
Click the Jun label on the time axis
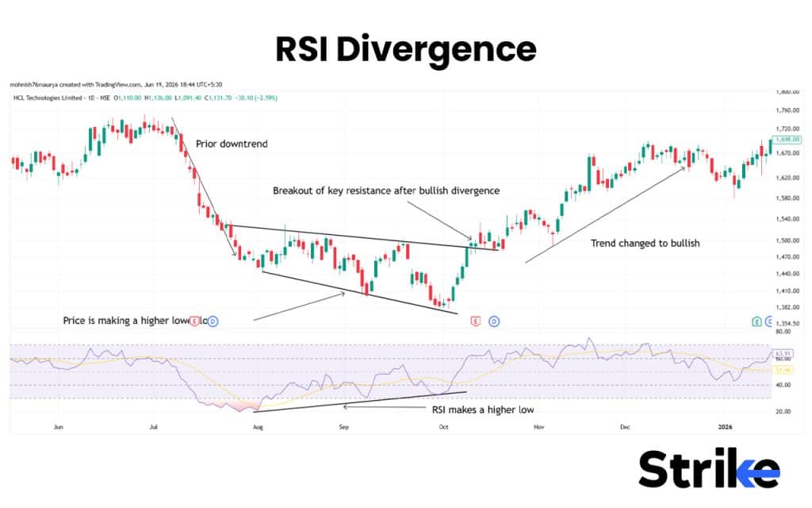click(x=59, y=427)
